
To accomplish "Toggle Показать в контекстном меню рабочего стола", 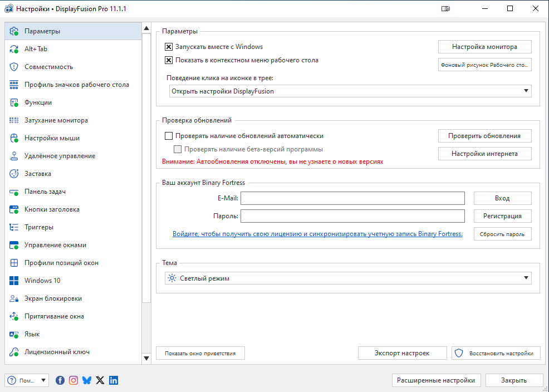I will [169, 61].
